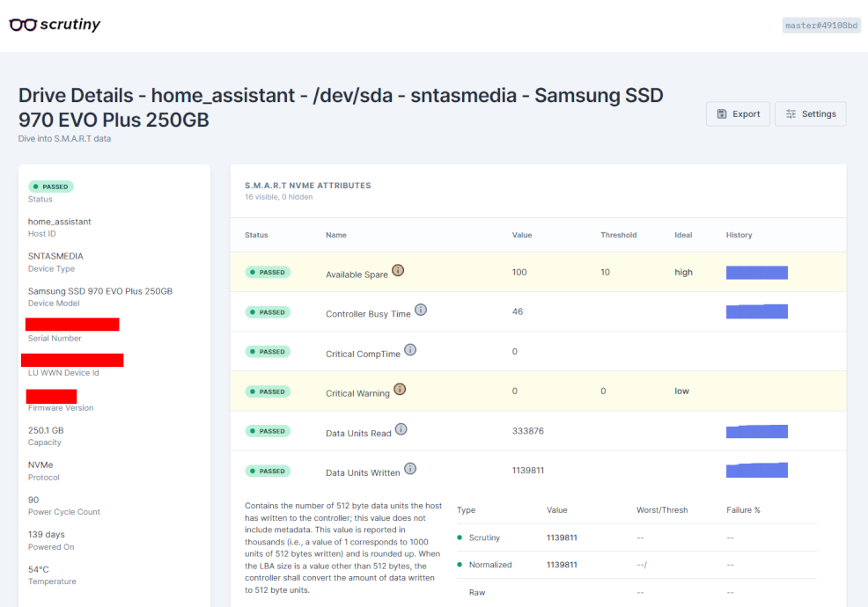Screen dimensions: 868x607
Task: Open the Settings button
Action: click(x=811, y=114)
